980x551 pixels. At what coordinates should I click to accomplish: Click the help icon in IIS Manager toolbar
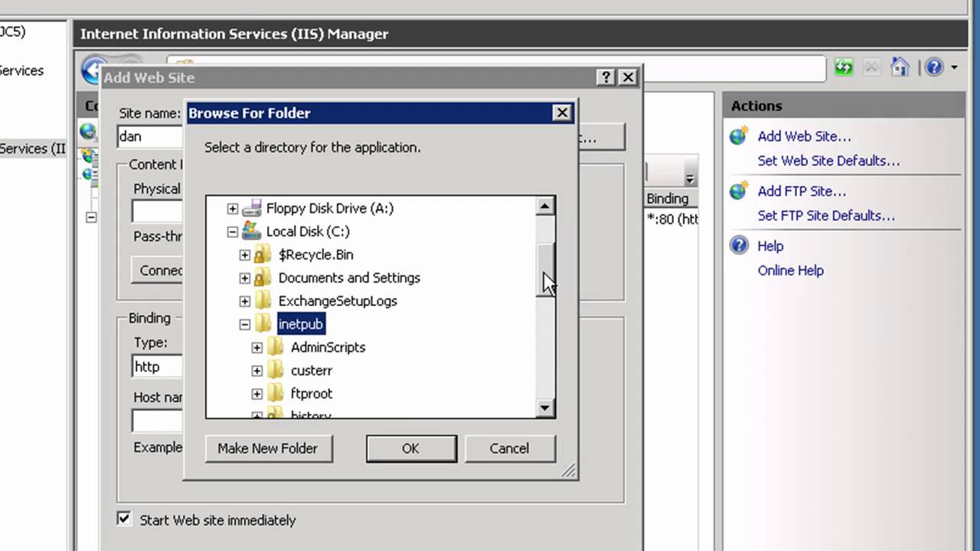coord(934,67)
